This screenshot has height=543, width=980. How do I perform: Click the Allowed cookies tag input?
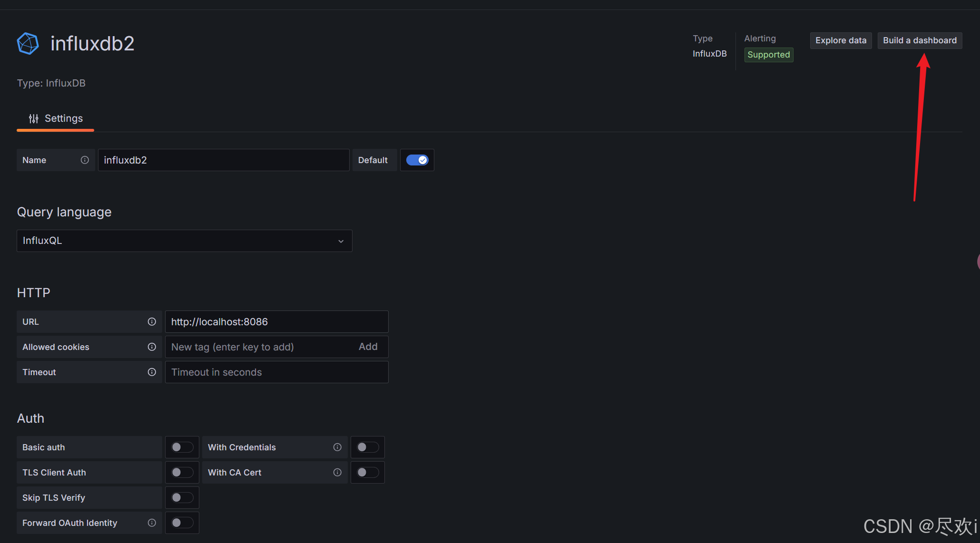pyautogui.click(x=259, y=347)
